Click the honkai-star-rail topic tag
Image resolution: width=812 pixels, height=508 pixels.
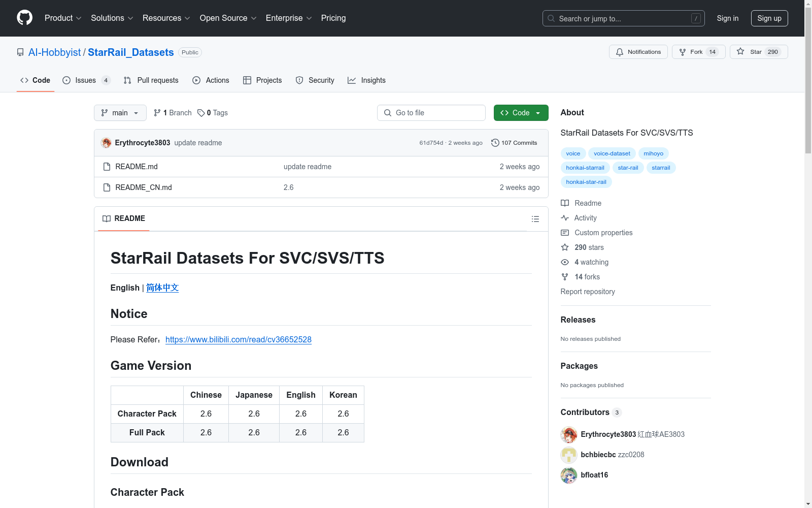click(x=586, y=182)
